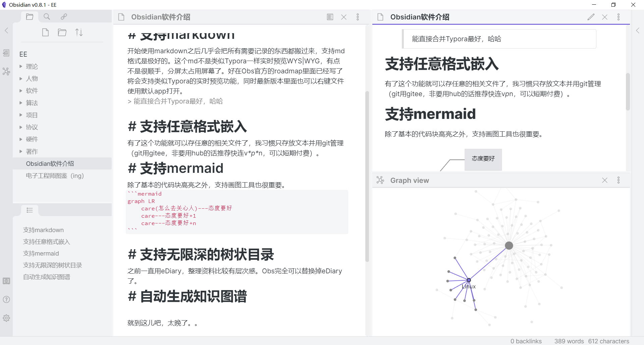Click the Linux node in graph view

point(469,280)
